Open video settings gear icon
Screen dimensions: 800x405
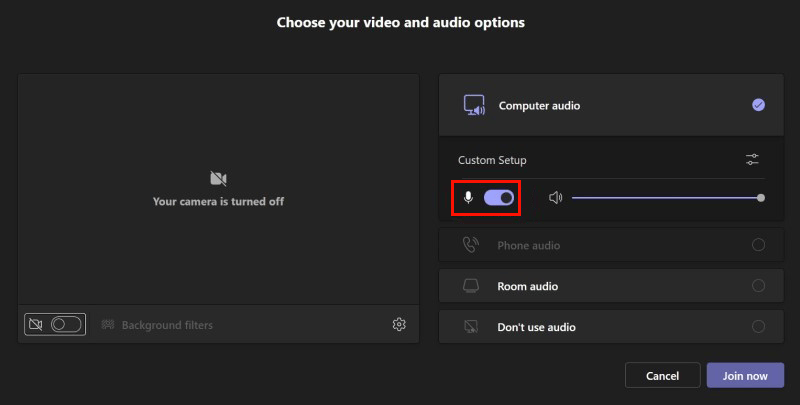(399, 324)
